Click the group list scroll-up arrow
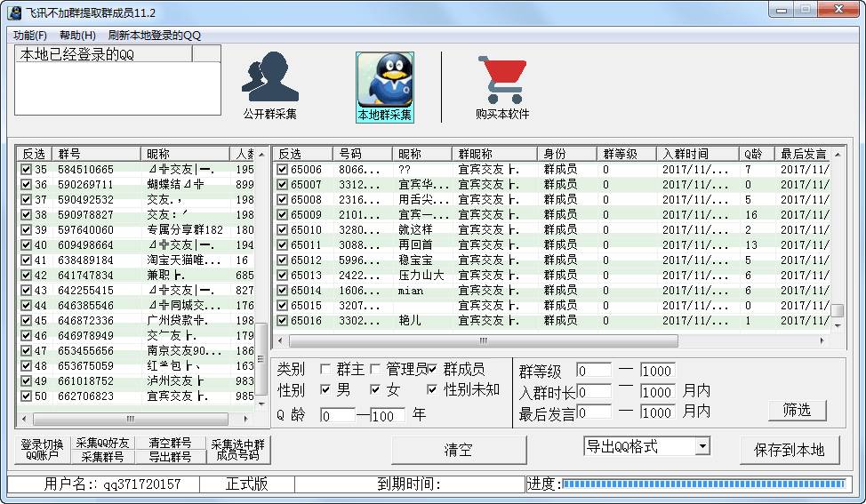866x504 pixels. [x=261, y=154]
